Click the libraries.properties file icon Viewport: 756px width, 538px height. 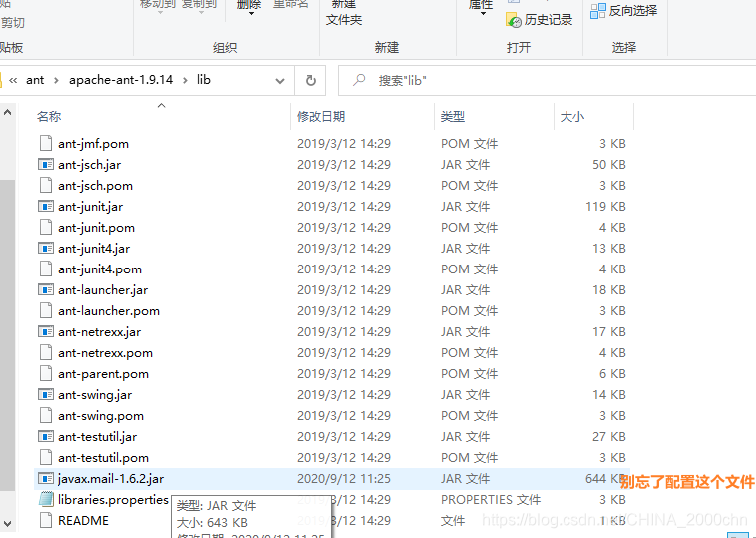point(46,499)
